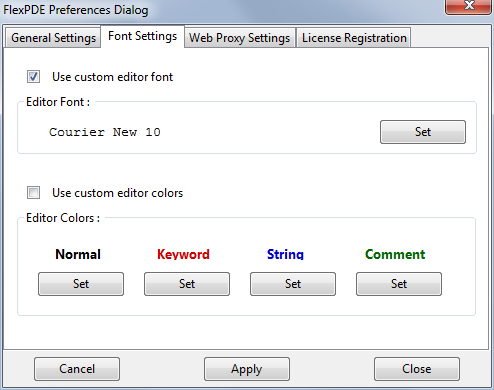Click the Apply button
The image size is (494, 390).
click(247, 369)
